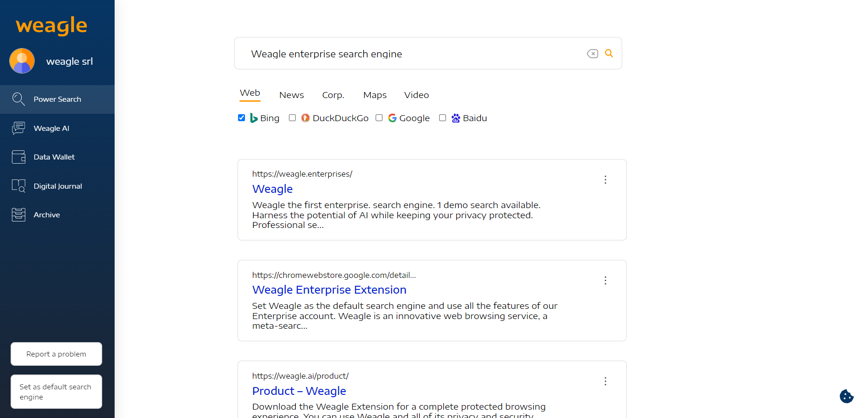Clear the search query with the X icon
Image resolution: width=868 pixels, height=418 pixels.
coord(592,54)
